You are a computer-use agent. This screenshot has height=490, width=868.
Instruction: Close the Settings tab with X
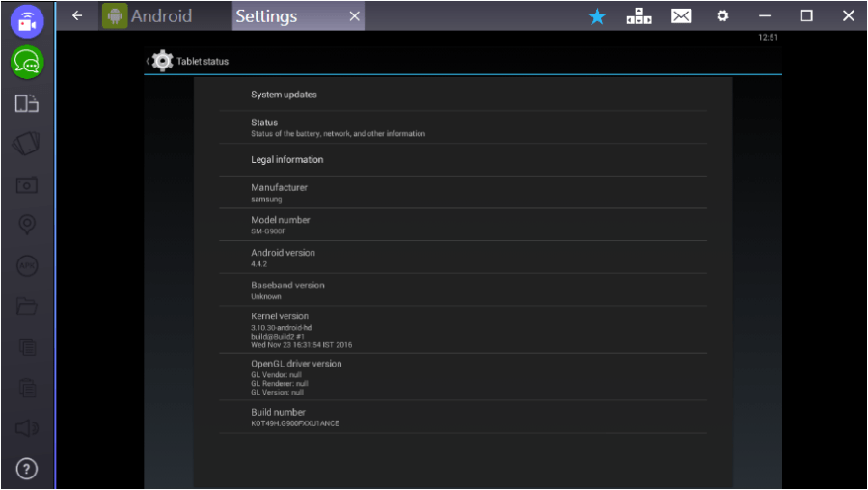tap(354, 16)
